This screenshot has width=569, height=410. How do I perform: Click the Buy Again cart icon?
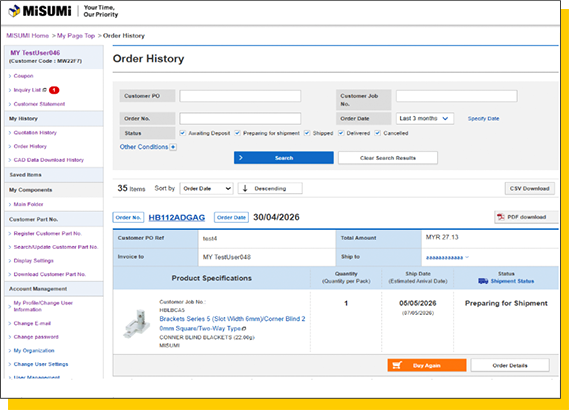click(397, 365)
